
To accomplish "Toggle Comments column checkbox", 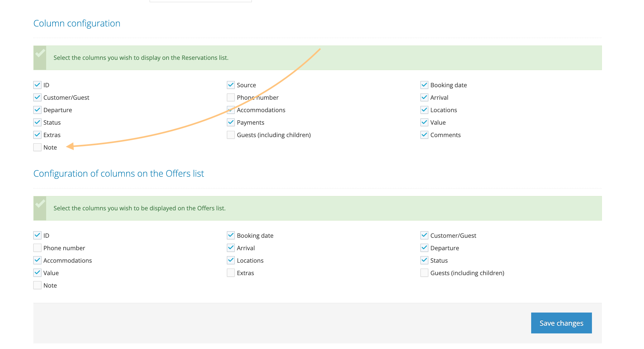I will tap(424, 135).
